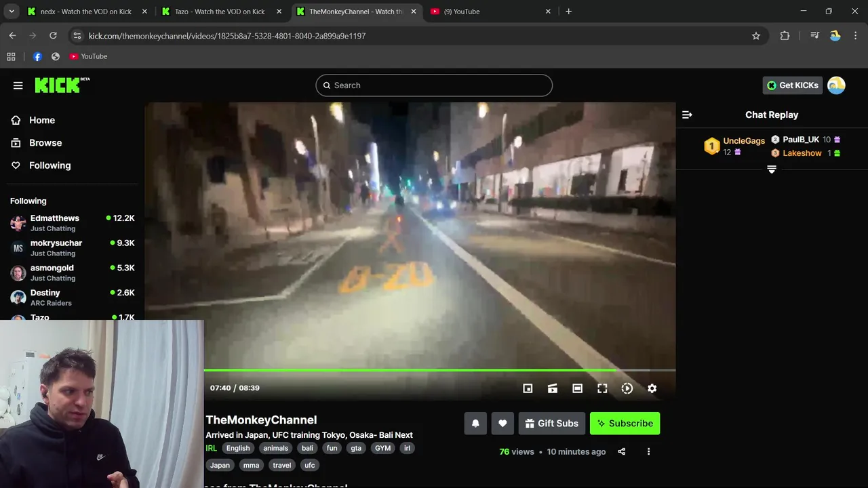
Task: Open video settings gear
Action: click(x=652, y=388)
